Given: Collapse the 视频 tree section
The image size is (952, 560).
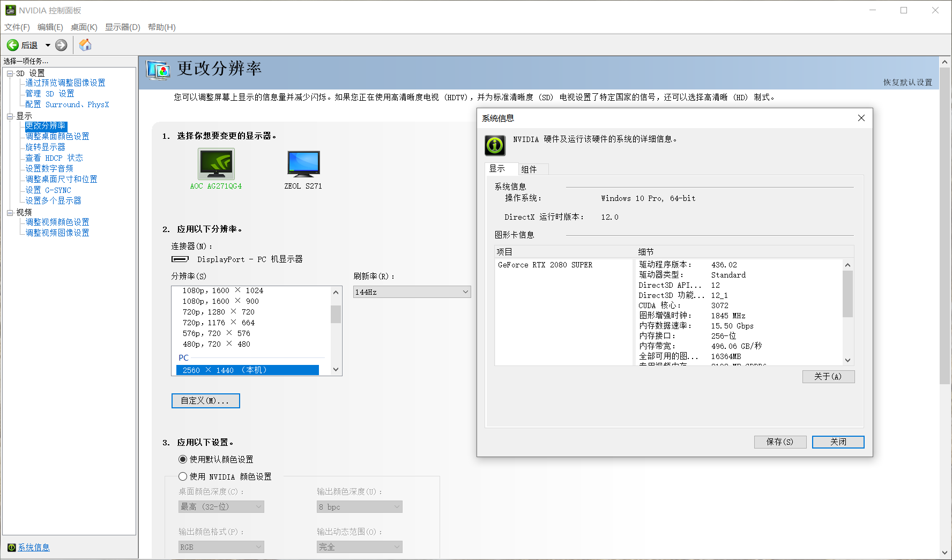Looking at the screenshot, I should pos(10,212).
